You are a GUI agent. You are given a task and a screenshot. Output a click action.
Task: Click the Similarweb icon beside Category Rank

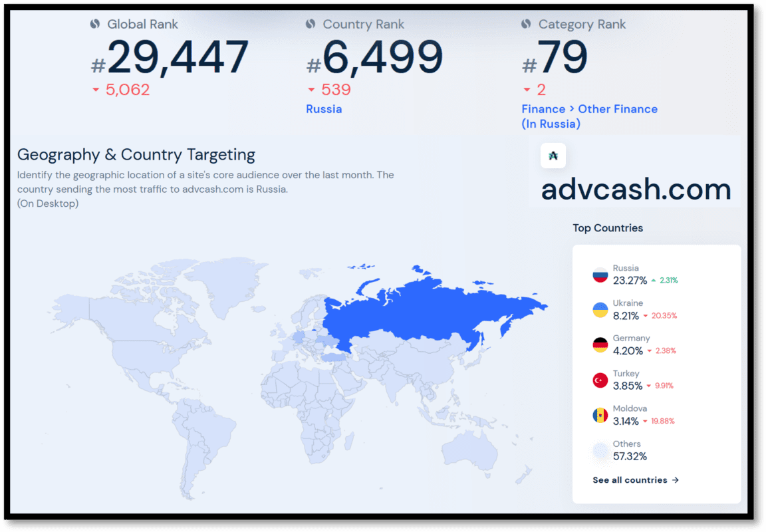coord(526,24)
